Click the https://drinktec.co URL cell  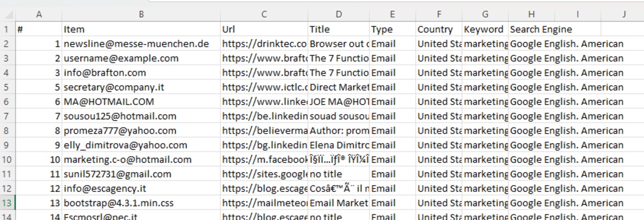click(x=264, y=43)
